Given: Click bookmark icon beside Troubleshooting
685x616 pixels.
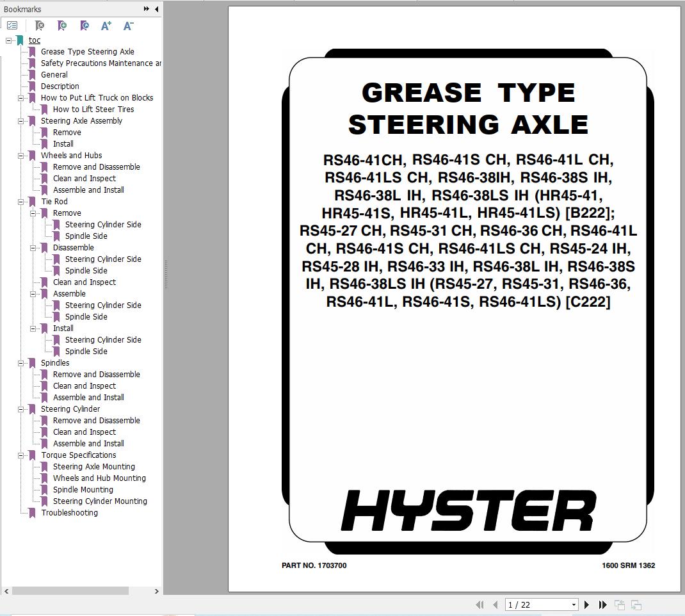Looking at the screenshot, I should 32,513.
